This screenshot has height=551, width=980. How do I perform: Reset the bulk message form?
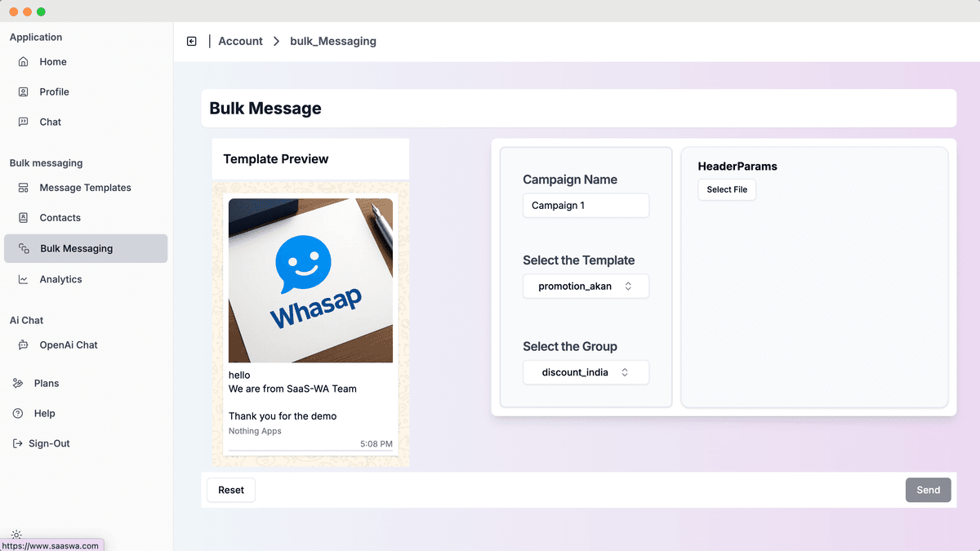coord(230,490)
